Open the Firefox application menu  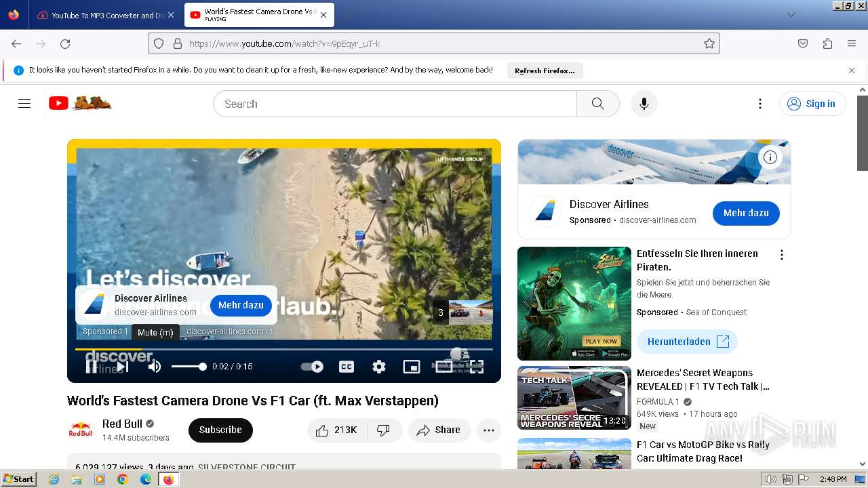852,43
